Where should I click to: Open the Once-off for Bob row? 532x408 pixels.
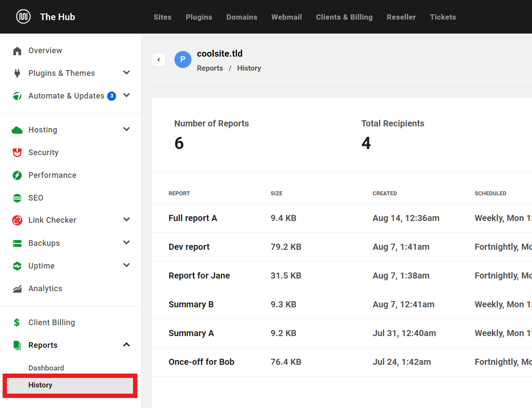pyautogui.click(x=342, y=362)
